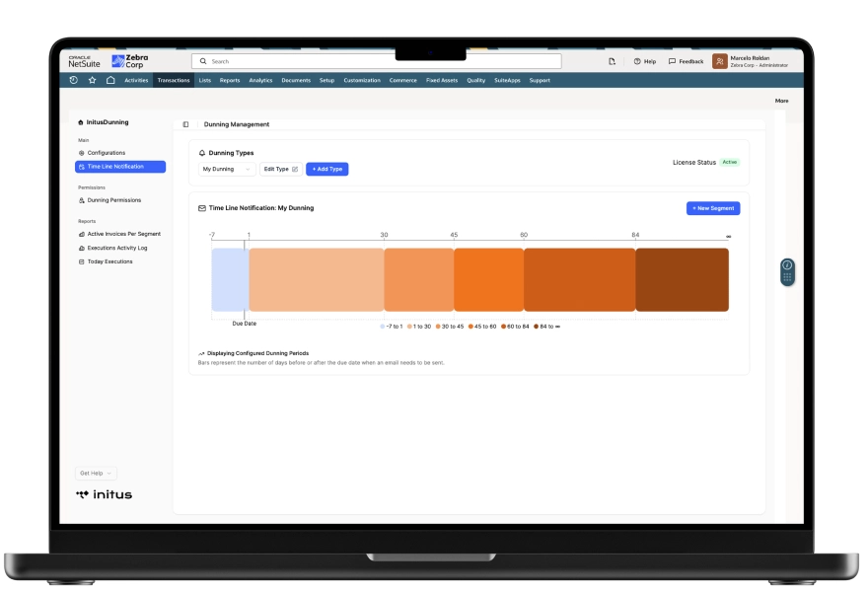
Task: Click the Add Type button
Action: [326, 169]
